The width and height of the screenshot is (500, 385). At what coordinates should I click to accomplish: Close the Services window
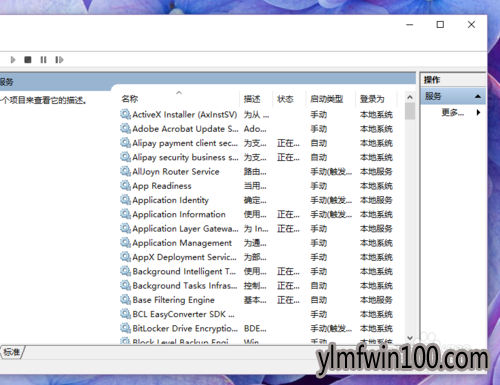click(x=471, y=24)
